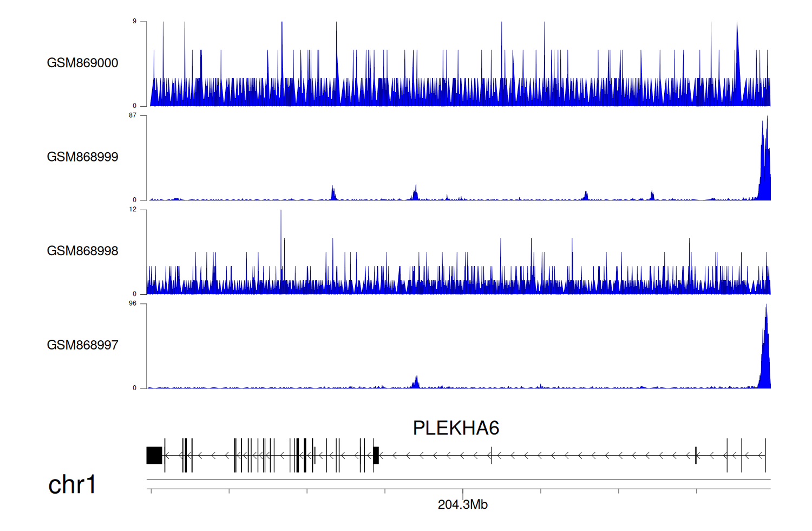The height and width of the screenshot is (531, 812).
Task: Click the leftmost small peak in GSM868999 track
Action: 333,193
